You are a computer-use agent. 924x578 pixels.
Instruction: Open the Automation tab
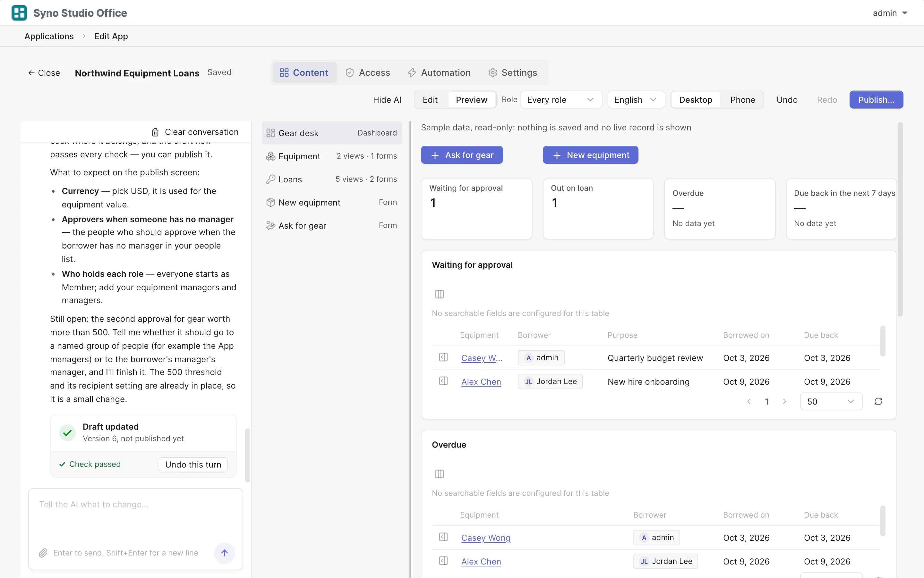pos(439,73)
